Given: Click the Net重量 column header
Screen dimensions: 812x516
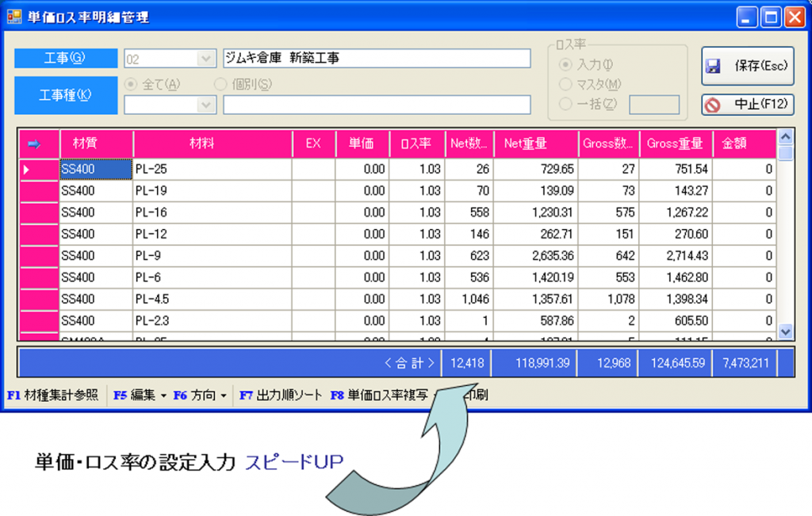Looking at the screenshot, I should coord(536,143).
